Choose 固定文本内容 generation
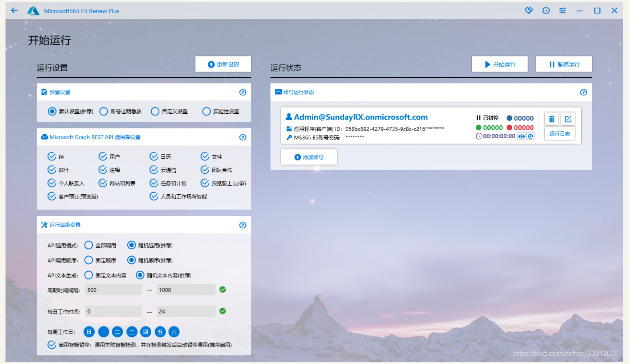 (x=88, y=275)
